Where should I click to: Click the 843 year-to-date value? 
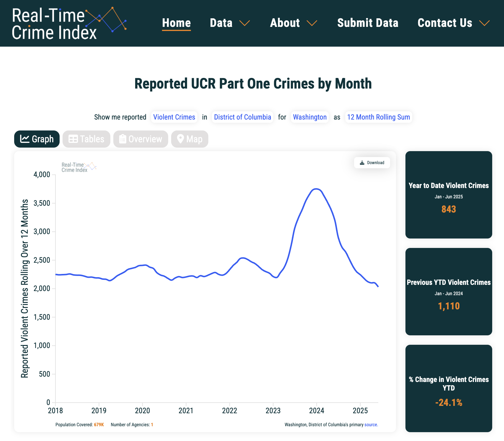(x=449, y=209)
